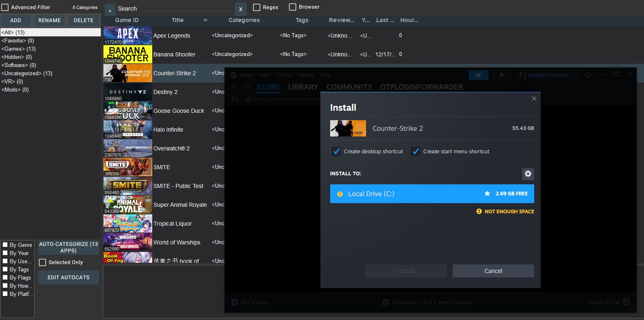Screen dimensions: 644x320
Task: Click the SMITE game banner icon
Action: (128, 167)
